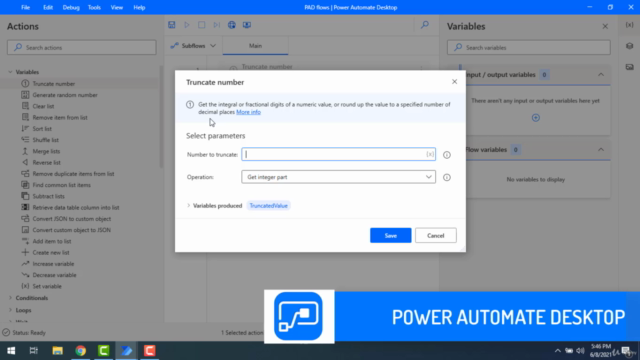This screenshot has height=360, width=640.
Task: Click info icon beside Number to truncate
Action: coord(447,155)
